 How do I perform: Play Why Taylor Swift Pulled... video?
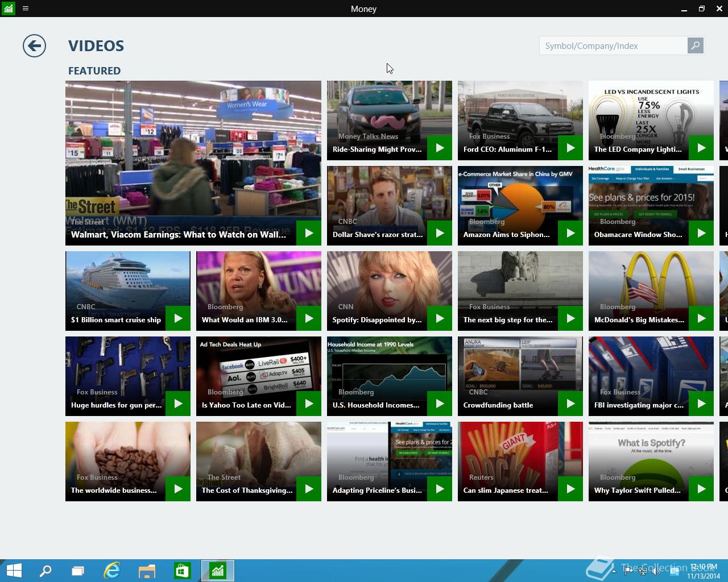[701, 489]
